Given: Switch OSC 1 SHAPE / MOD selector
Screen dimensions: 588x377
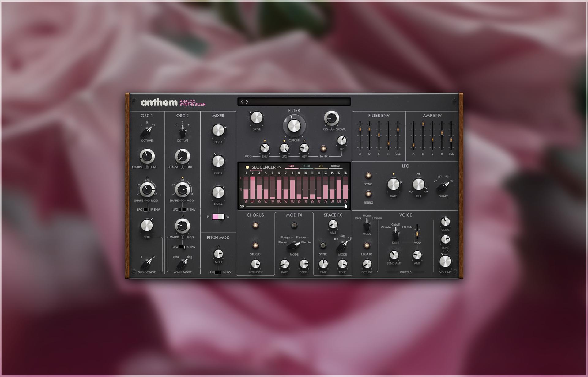Looking at the screenshot, I should click(x=147, y=200).
